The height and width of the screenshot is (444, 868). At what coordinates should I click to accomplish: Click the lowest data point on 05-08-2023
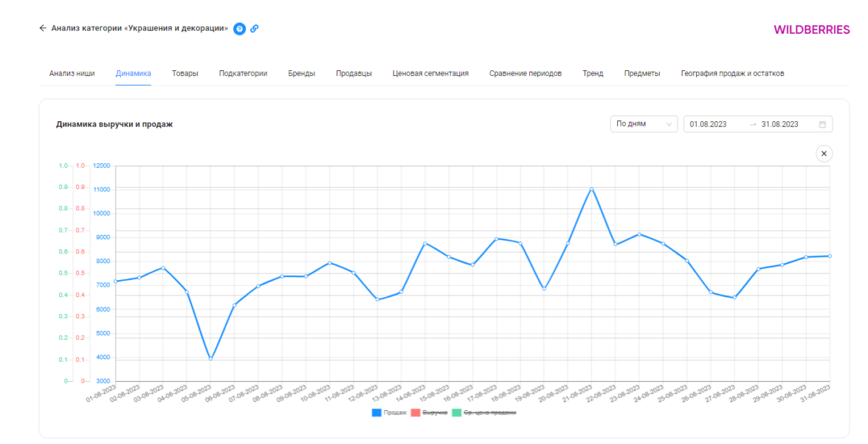coord(211,358)
